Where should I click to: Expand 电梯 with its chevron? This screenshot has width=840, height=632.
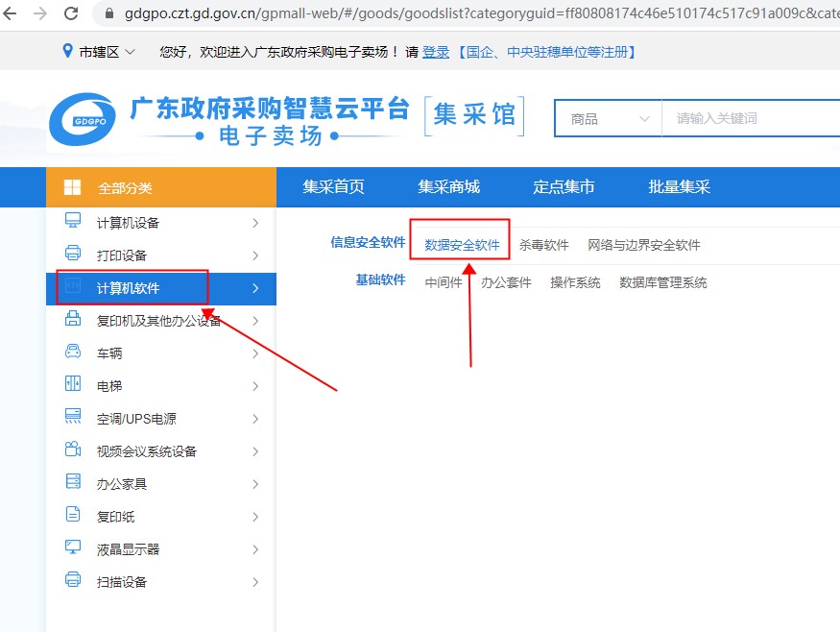tap(255, 386)
